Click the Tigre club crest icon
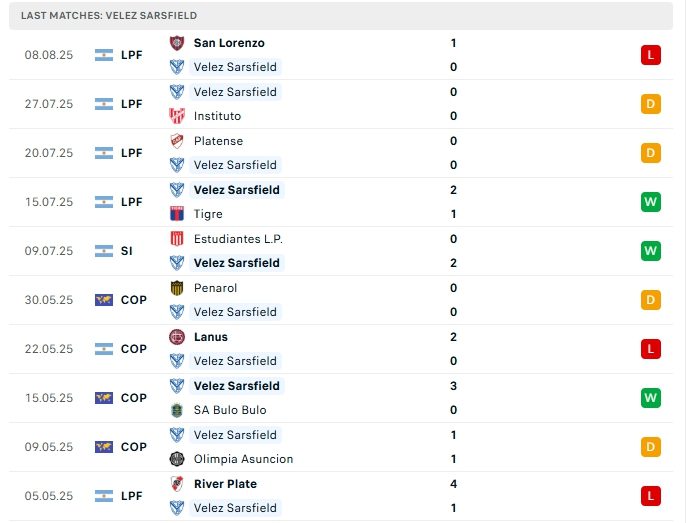The image size is (686, 523). [x=177, y=214]
